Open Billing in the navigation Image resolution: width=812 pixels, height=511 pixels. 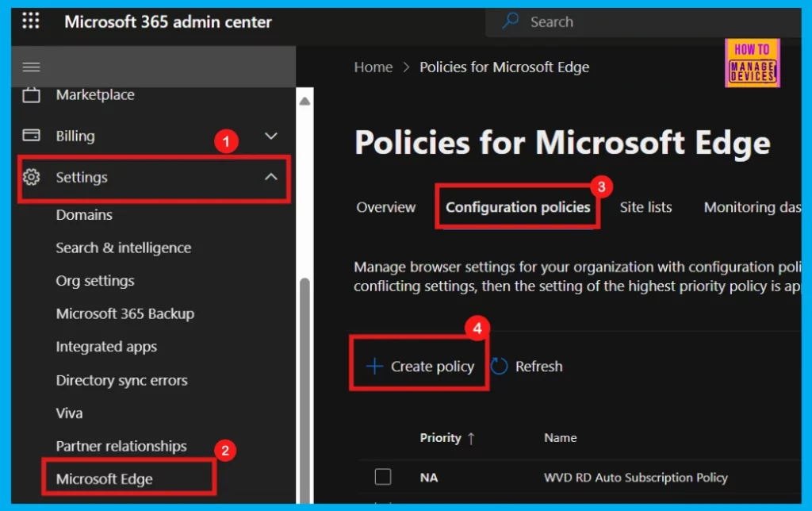click(75, 136)
